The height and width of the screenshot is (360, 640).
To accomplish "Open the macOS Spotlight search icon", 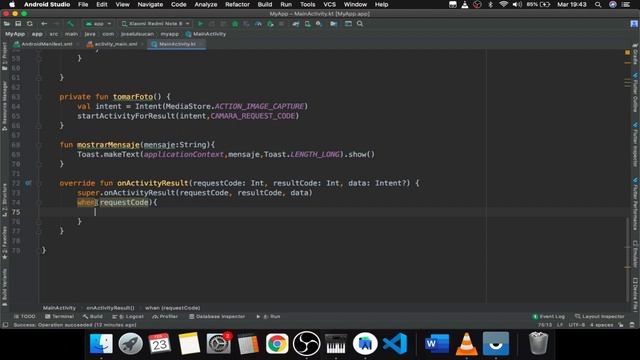I will pos(598,4).
